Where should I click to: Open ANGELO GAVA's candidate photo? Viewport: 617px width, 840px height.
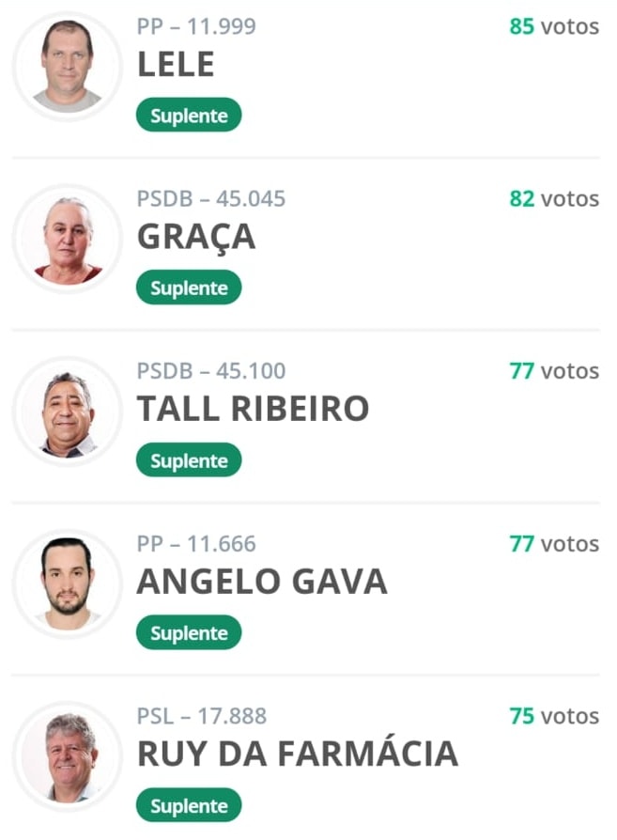click(x=68, y=583)
